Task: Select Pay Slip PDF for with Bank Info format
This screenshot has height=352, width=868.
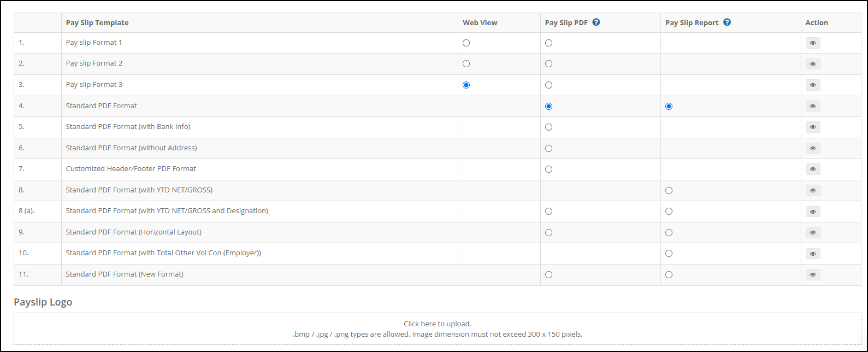Action: (x=548, y=127)
